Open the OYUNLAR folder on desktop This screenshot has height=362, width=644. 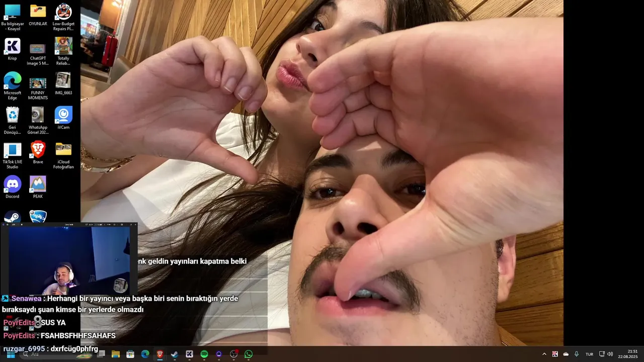[38, 15]
